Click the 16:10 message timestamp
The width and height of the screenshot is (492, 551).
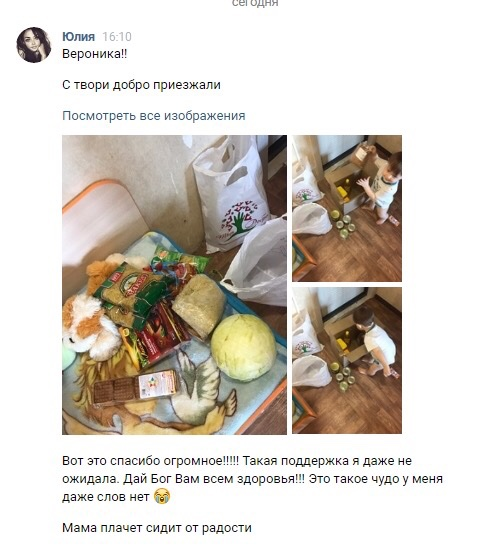[117, 37]
